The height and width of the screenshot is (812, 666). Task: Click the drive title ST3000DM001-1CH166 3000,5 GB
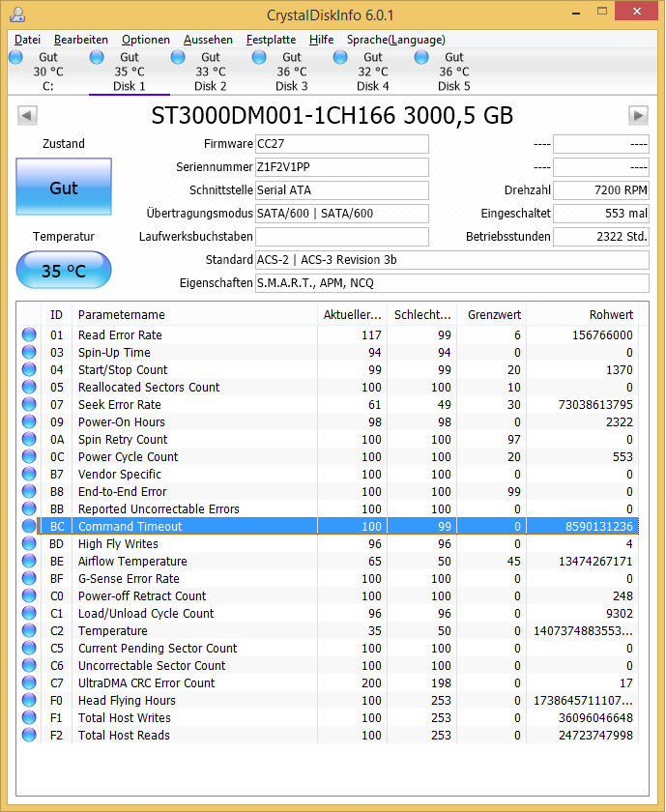point(332,115)
